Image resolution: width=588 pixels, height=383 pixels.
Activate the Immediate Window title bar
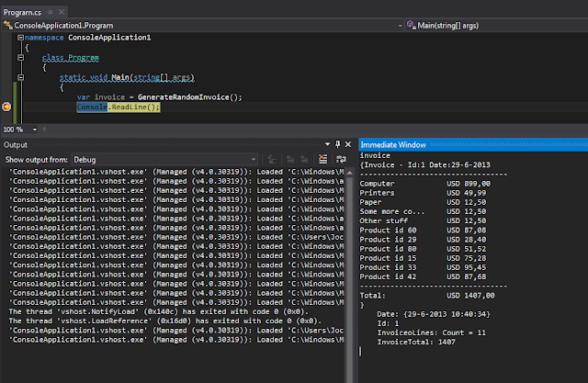(x=473, y=144)
